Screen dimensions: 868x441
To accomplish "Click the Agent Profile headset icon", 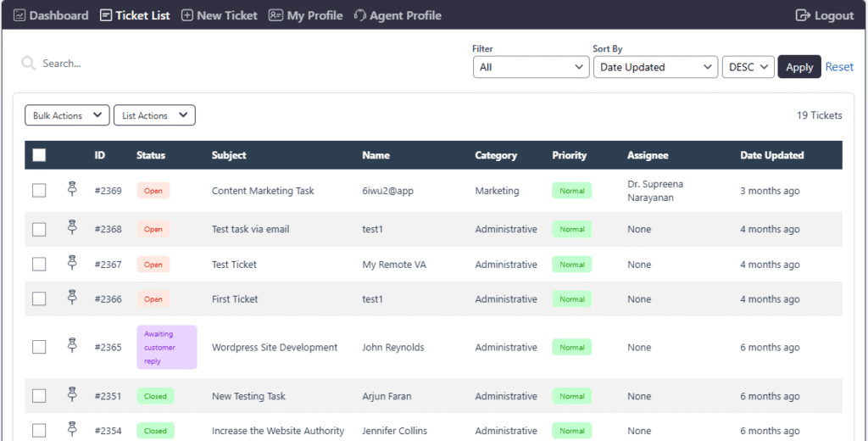I will point(360,15).
